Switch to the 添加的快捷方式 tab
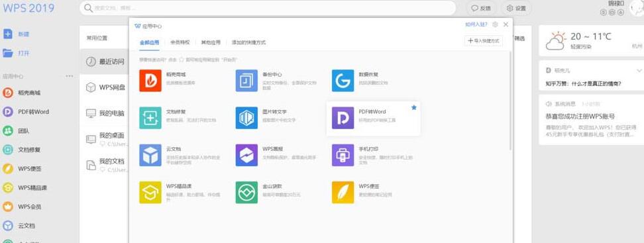 tap(249, 42)
